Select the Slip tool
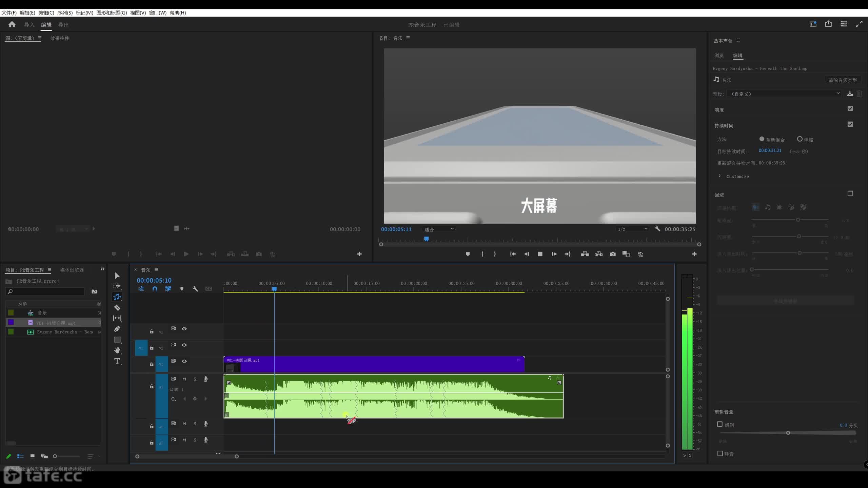The width and height of the screenshot is (868, 488). 117,318
